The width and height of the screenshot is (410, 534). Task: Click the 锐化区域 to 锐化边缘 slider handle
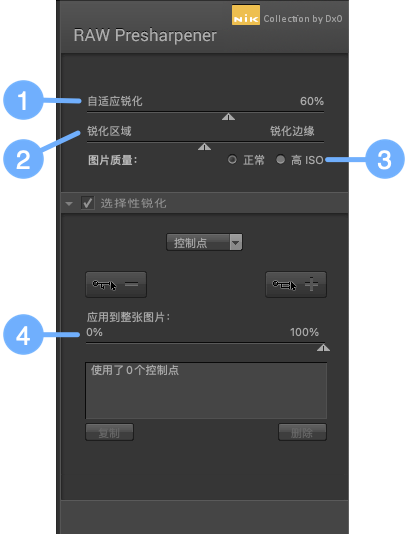point(204,147)
